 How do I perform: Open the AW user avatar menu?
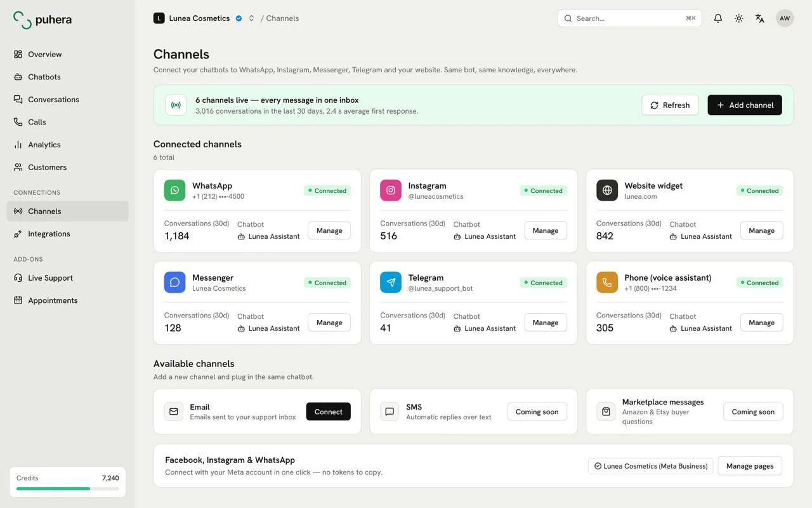(785, 18)
